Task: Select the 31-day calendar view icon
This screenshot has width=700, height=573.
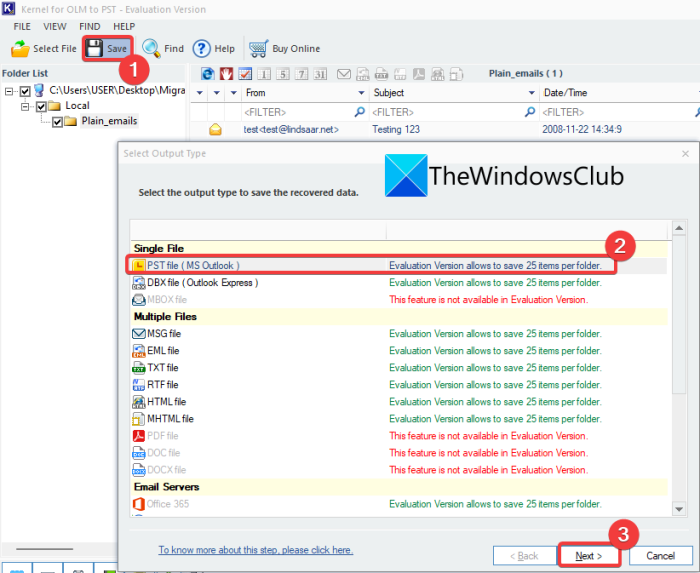Action: (320, 74)
